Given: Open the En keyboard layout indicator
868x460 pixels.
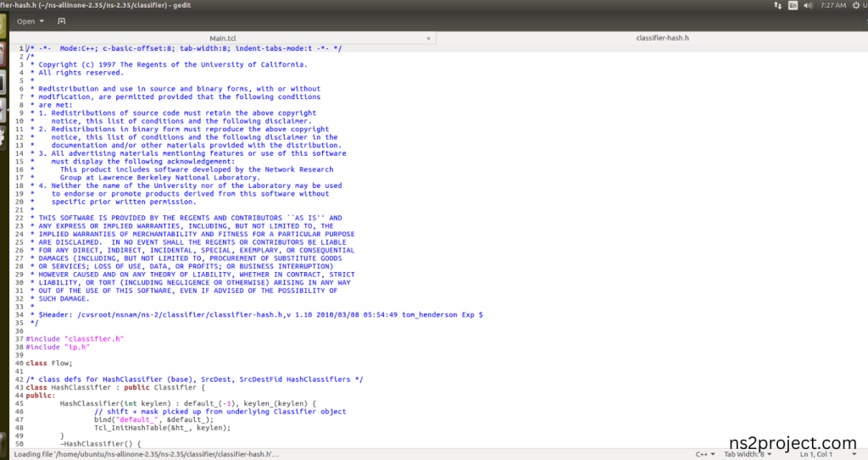Looking at the screenshot, I should (x=793, y=5).
